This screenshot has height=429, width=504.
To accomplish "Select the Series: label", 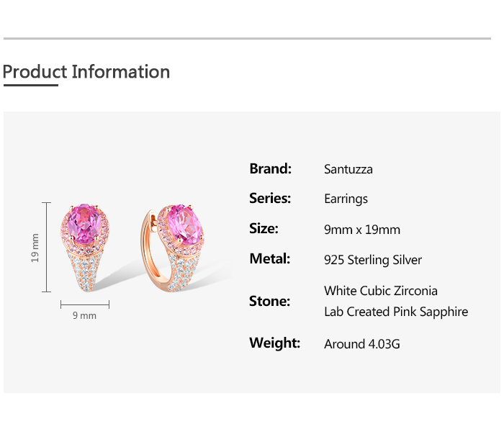I will click(270, 199).
